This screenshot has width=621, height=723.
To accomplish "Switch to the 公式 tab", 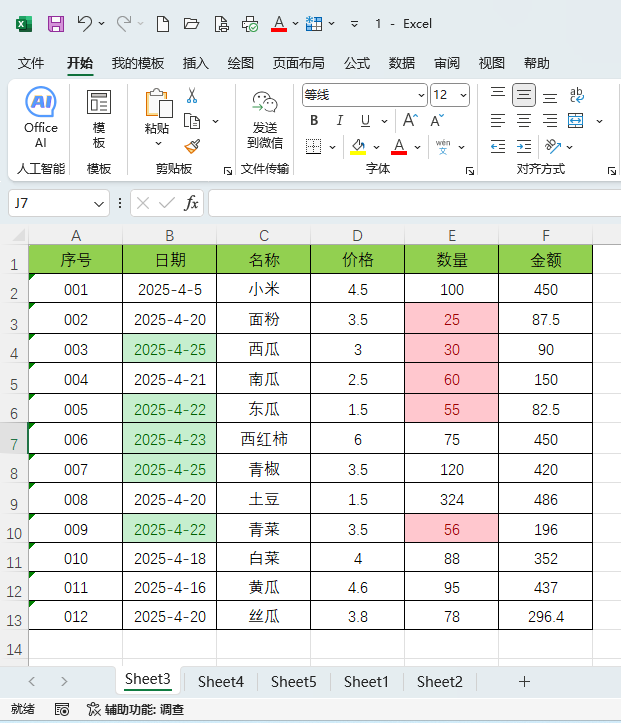I will click(357, 63).
